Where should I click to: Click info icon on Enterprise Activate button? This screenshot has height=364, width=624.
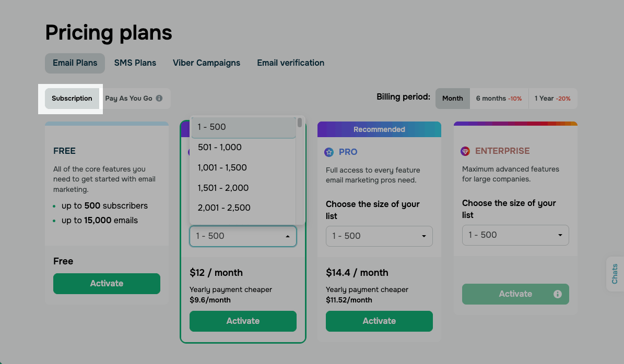(x=557, y=294)
